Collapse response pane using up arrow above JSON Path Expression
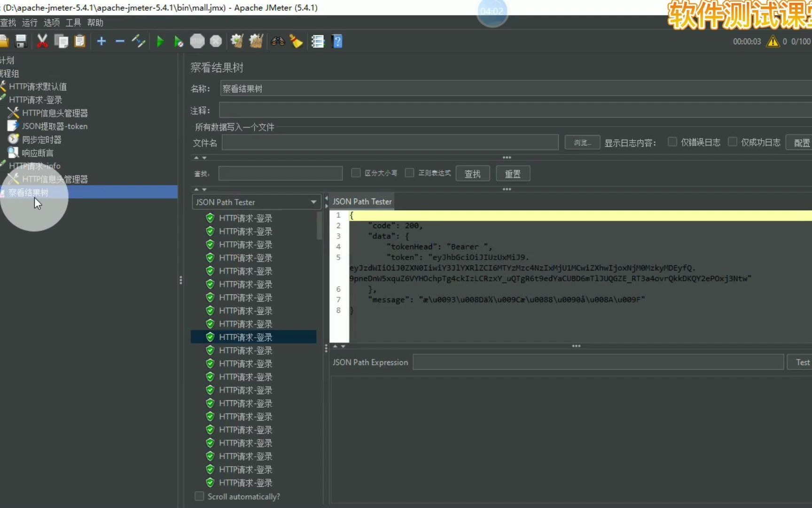The height and width of the screenshot is (508, 812). (x=335, y=346)
